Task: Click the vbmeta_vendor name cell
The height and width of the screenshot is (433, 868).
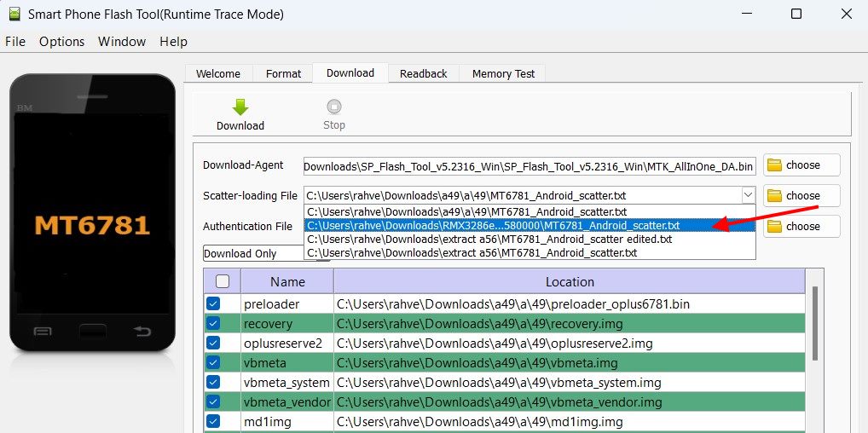Action: tap(287, 401)
